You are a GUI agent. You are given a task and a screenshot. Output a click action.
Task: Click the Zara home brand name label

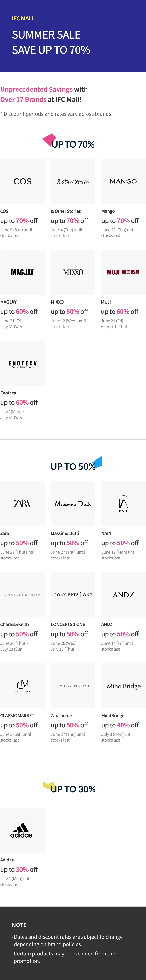pos(61,716)
